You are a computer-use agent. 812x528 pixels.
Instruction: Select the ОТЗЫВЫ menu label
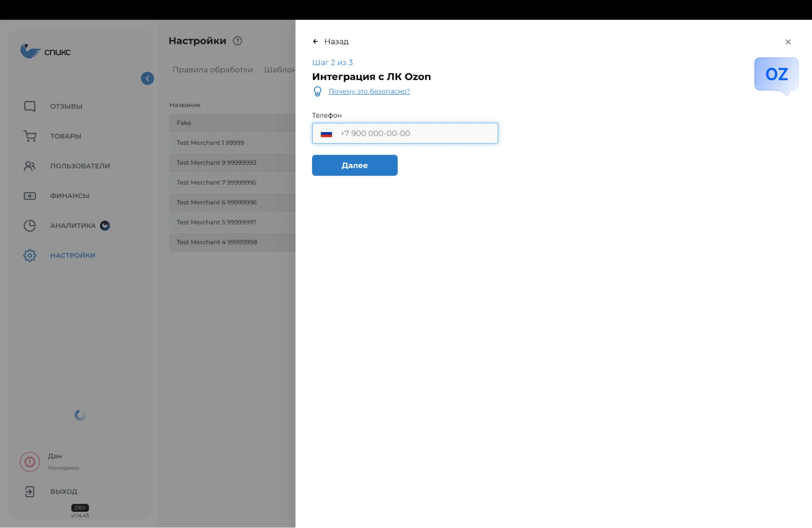pos(66,106)
